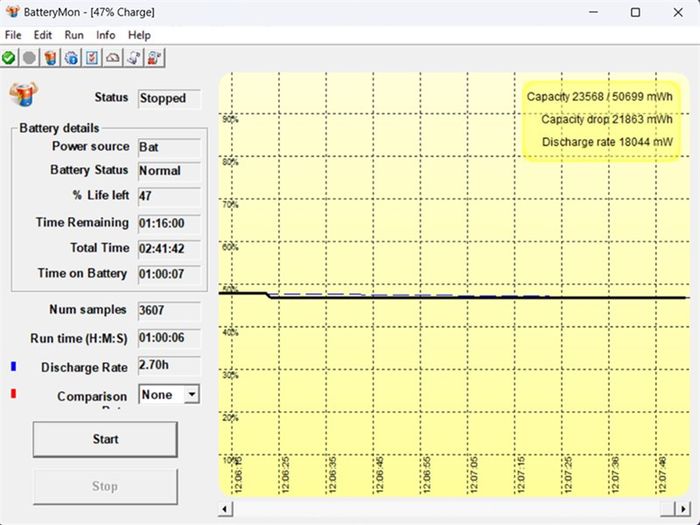Viewport: 700px width, 525px height.
Task: Expand the Comparison dropdown set to None
Action: [192, 394]
